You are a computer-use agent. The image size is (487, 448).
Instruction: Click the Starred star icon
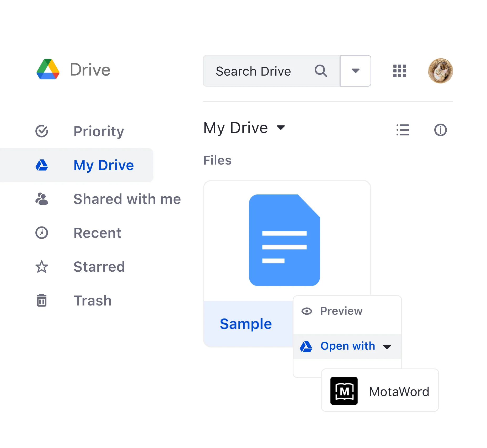tap(41, 267)
